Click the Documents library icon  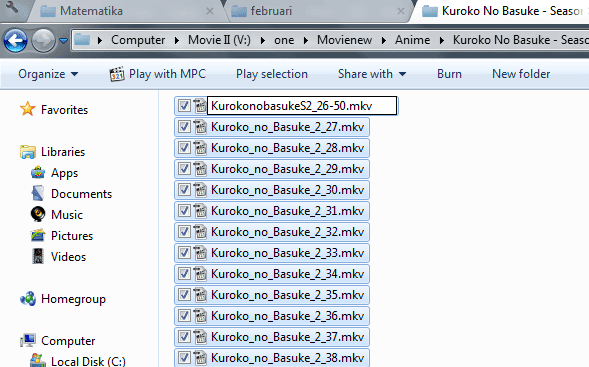38,193
